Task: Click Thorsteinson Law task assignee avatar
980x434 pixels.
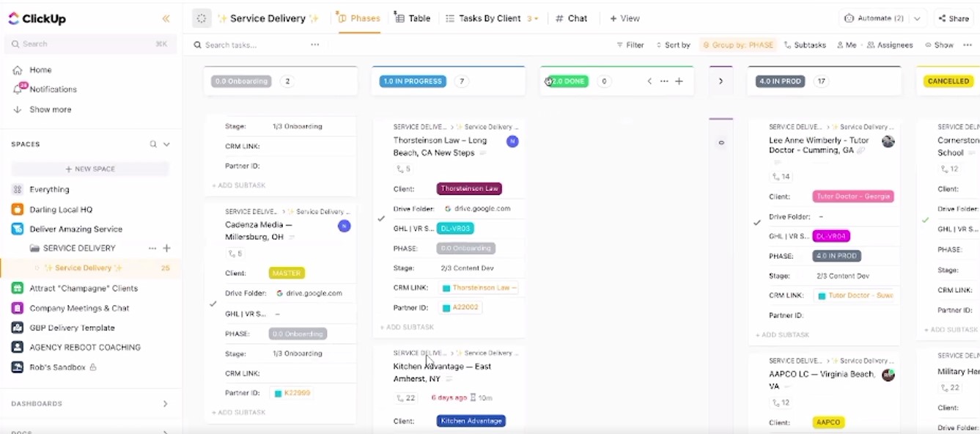Action: point(512,141)
